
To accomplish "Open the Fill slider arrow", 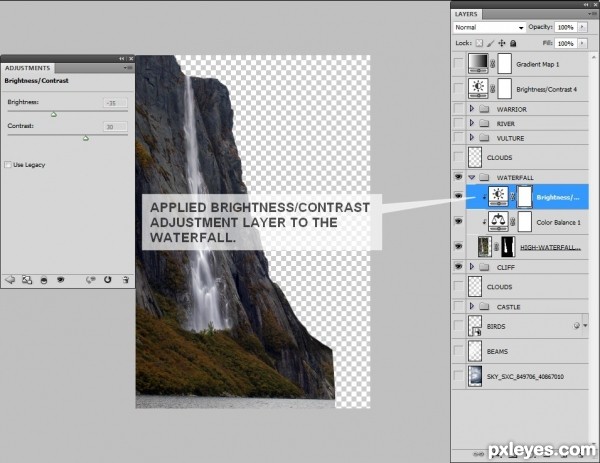I will coord(582,43).
